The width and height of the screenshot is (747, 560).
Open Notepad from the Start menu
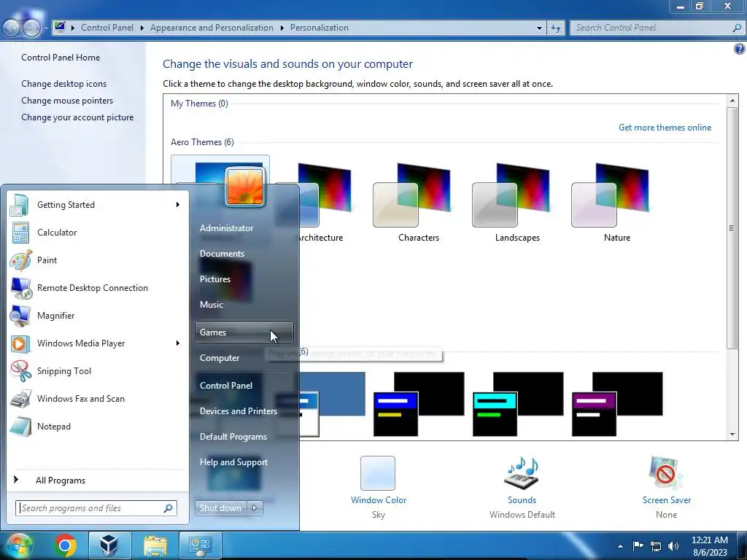pyautogui.click(x=98, y=426)
